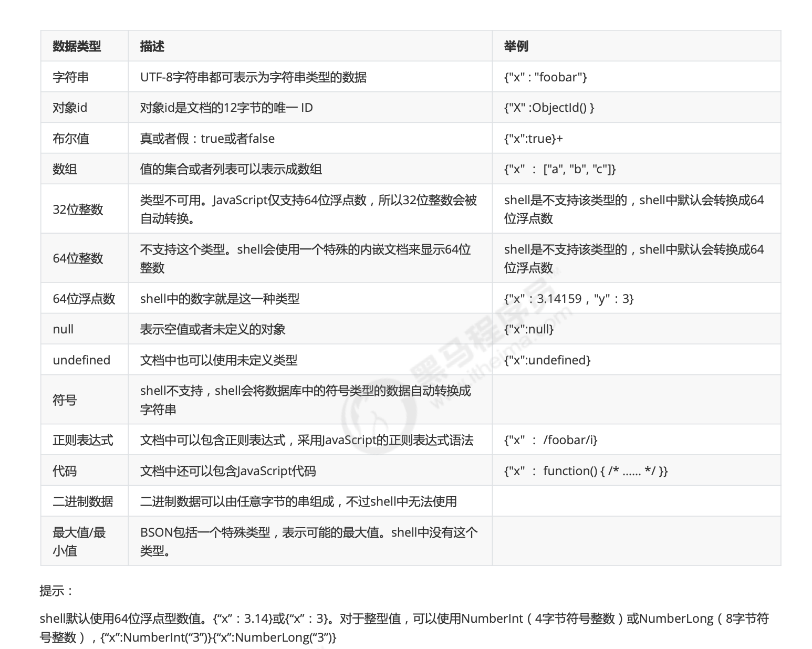Click '文档中还可以包含JavaScript代码' description

(x=228, y=471)
